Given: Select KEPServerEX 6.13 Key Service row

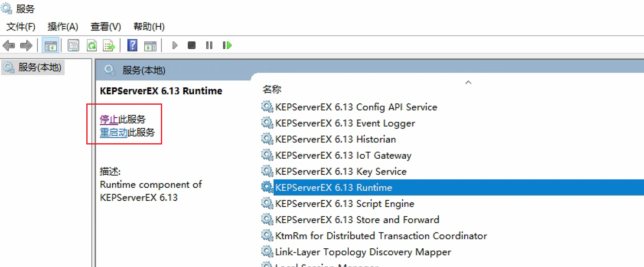Looking at the screenshot, I should [x=452, y=171].
